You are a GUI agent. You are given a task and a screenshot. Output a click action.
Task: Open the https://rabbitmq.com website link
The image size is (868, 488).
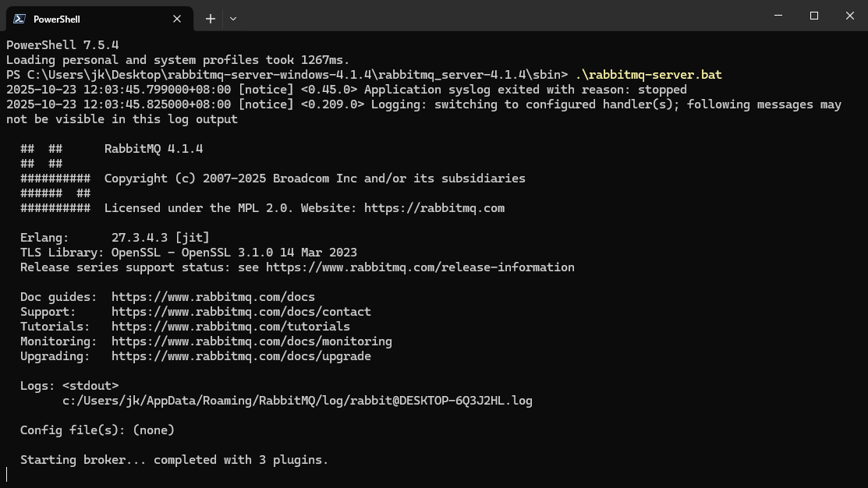click(x=434, y=208)
